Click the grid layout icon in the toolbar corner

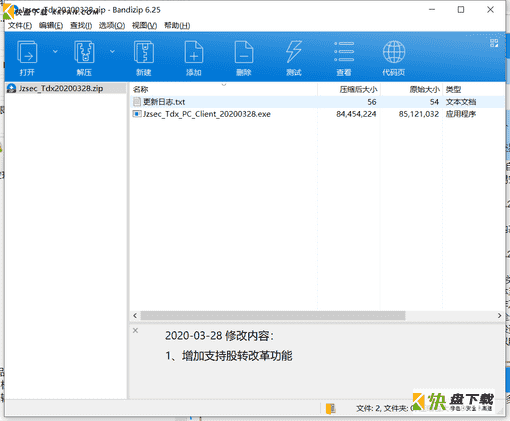pos(494,43)
